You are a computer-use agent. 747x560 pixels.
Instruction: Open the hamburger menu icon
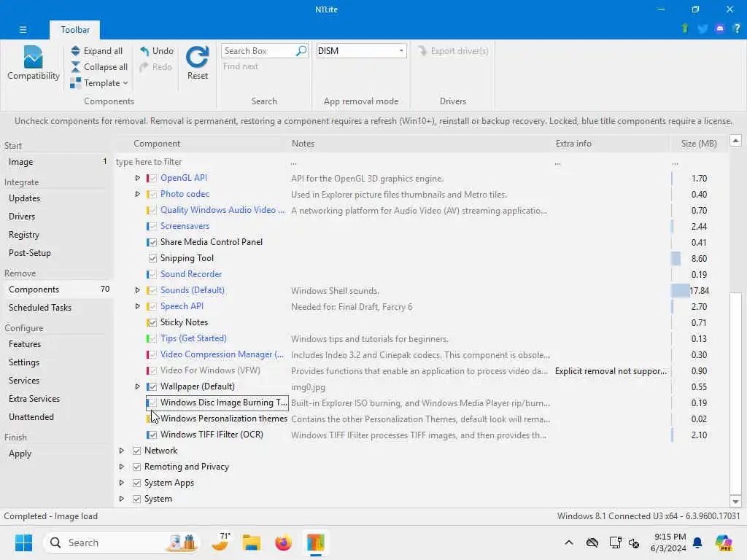(x=23, y=29)
